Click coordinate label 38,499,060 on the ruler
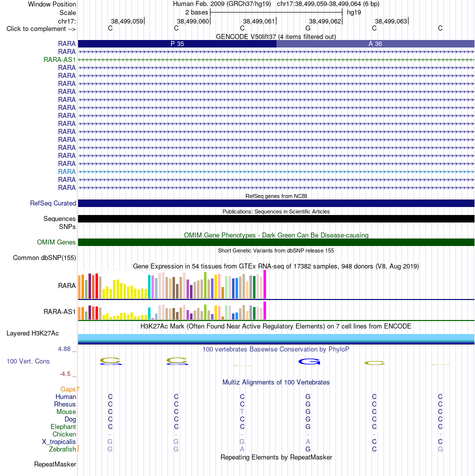The image size is (475, 476). [193, 21]
